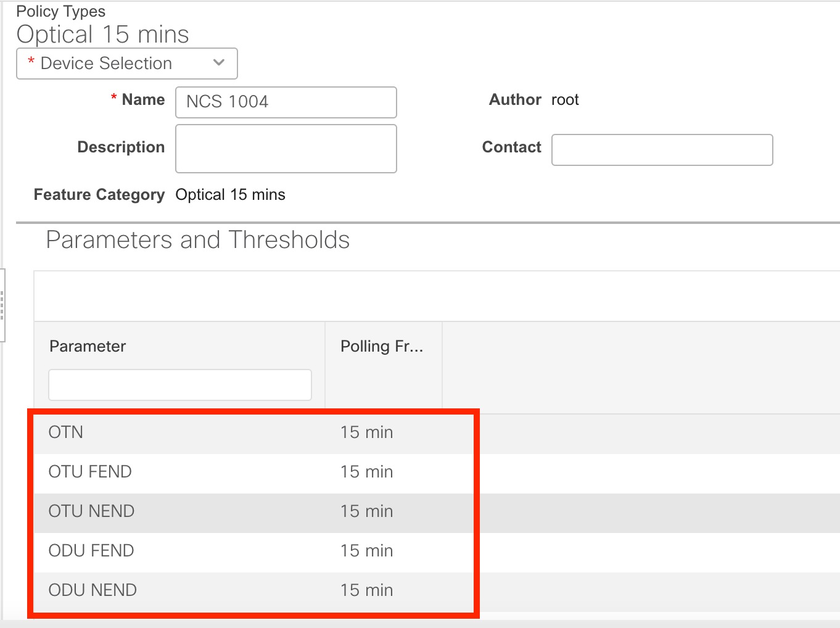Click the Polling Fr... column header
840x628 pixels.
[382, 346]
